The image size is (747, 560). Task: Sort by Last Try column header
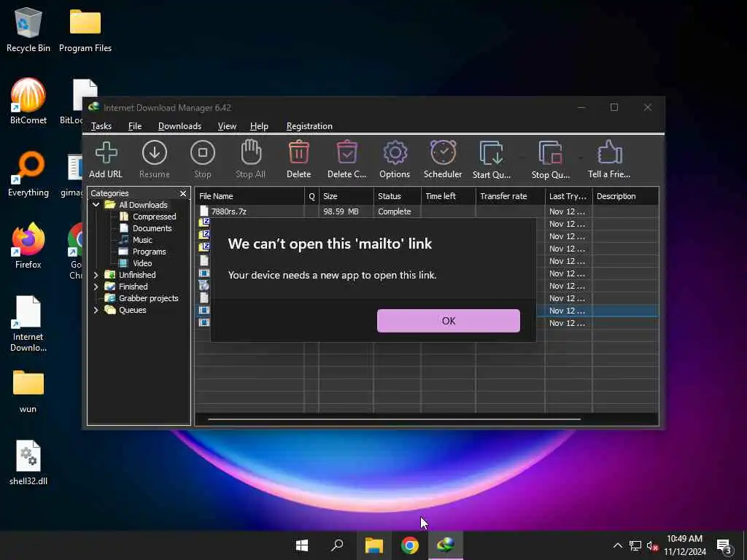point(568,196)
